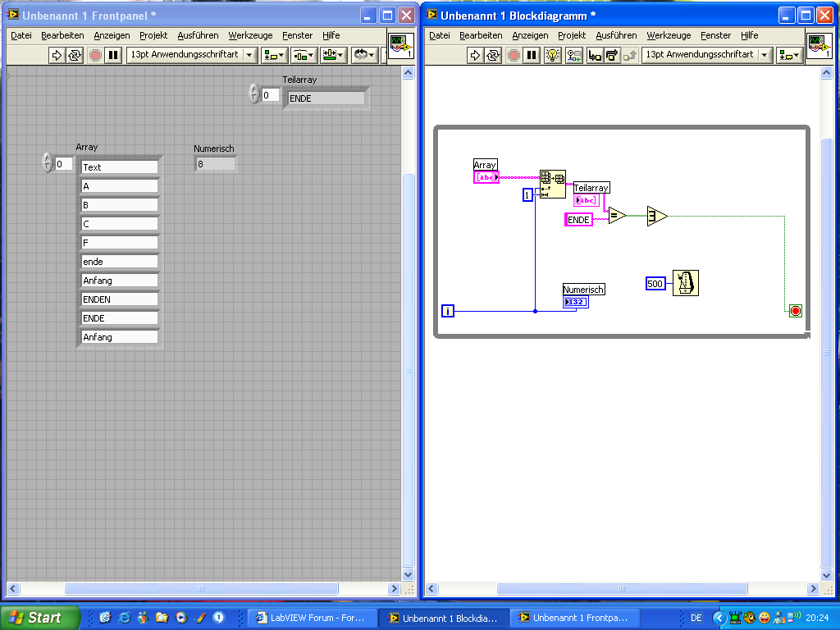Click Frontpanel vertical scrollbar thumb

point(409,370)
